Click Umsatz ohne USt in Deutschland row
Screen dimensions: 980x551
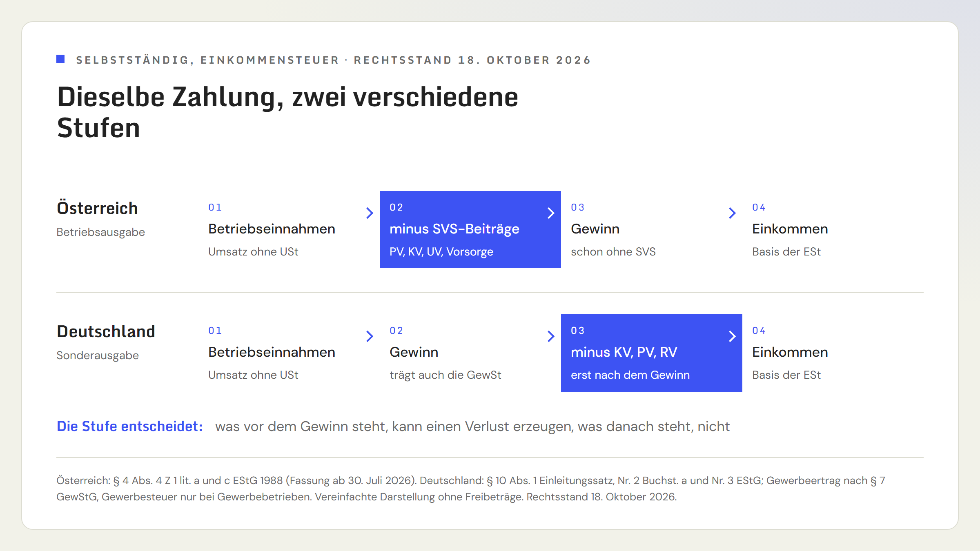(253, 375)
